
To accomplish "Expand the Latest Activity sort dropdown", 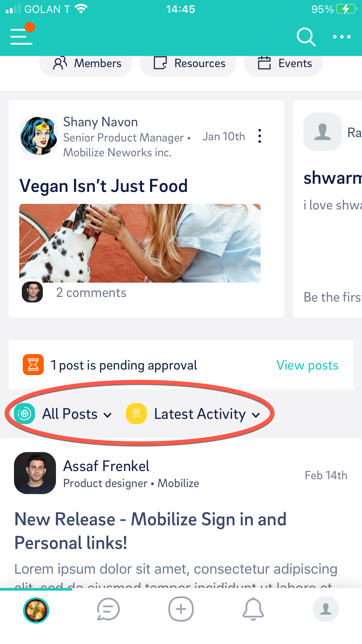I will pos(193,414).
